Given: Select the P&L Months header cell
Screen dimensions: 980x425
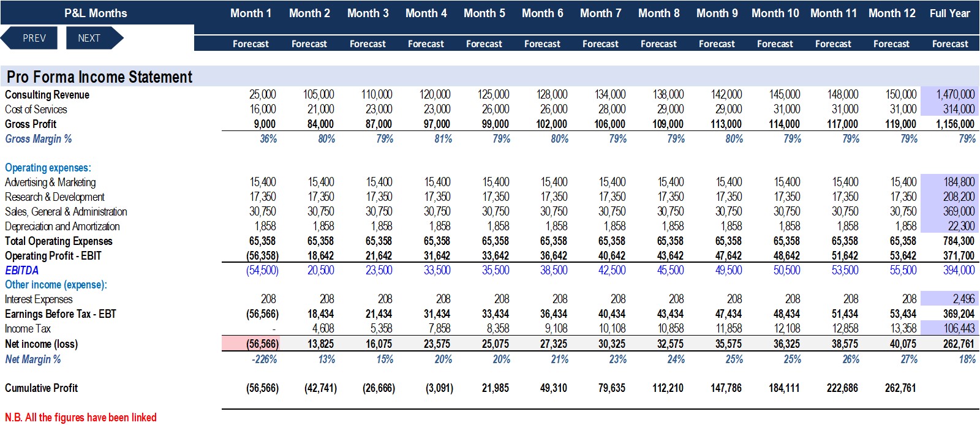Looking at the screenshot, I should tap(96, 13).
